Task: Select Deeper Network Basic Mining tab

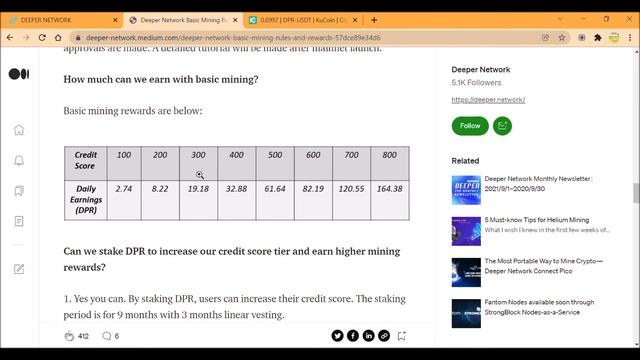Action: (183, 20)
